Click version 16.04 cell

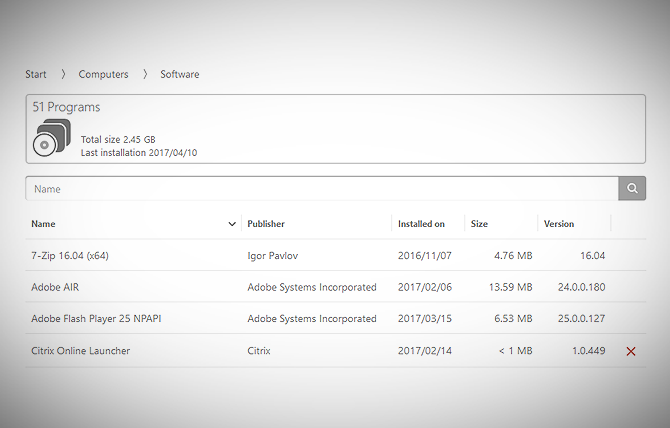point(593,255)
